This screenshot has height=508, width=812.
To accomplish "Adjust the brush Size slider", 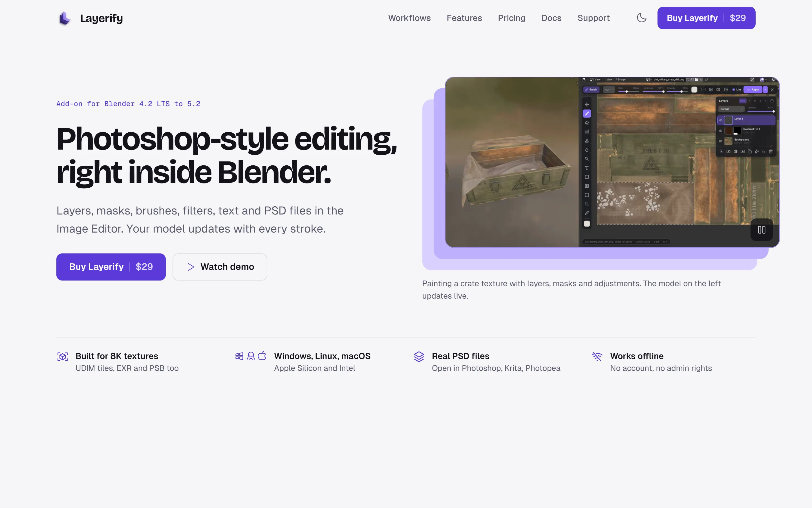I will click(x=628, y=91).
